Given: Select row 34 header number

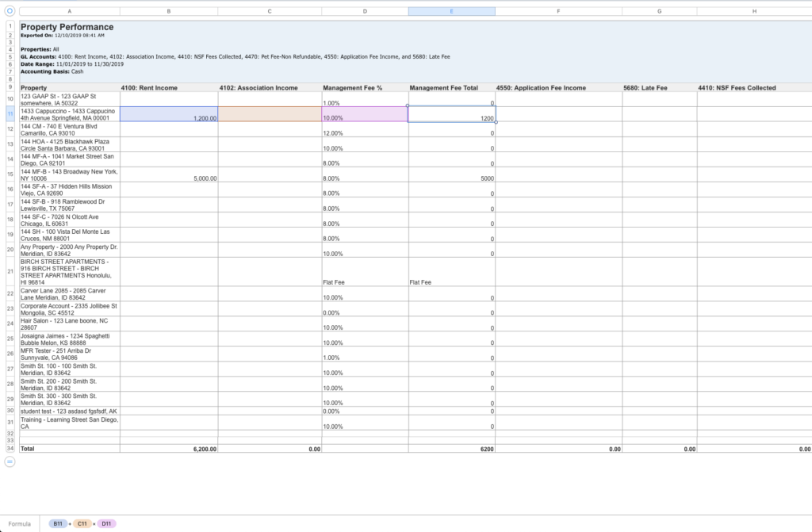Looking at the screenshot, I should click(x=10, y=448).
